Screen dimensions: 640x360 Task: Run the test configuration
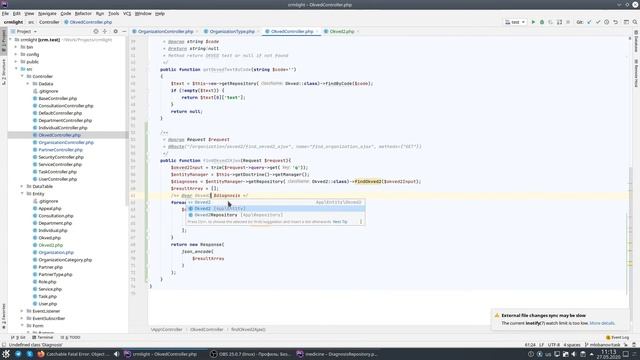[533, 22]
